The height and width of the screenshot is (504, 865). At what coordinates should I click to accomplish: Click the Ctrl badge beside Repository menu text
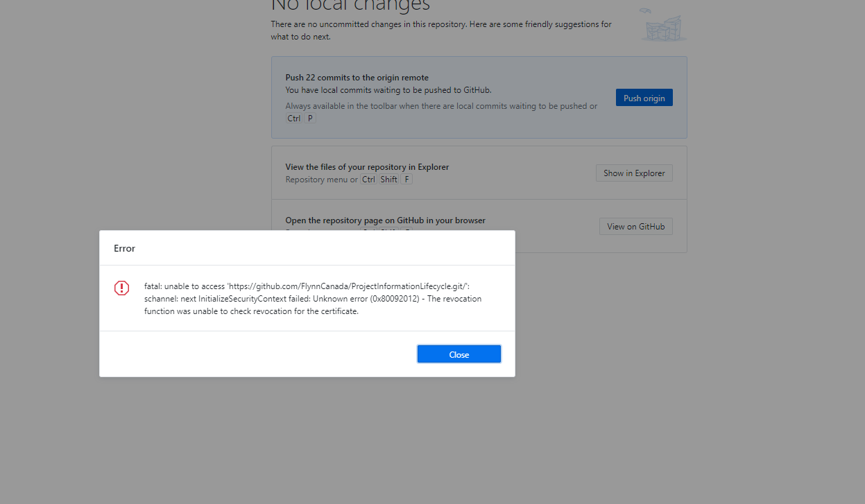coord(368,179)
